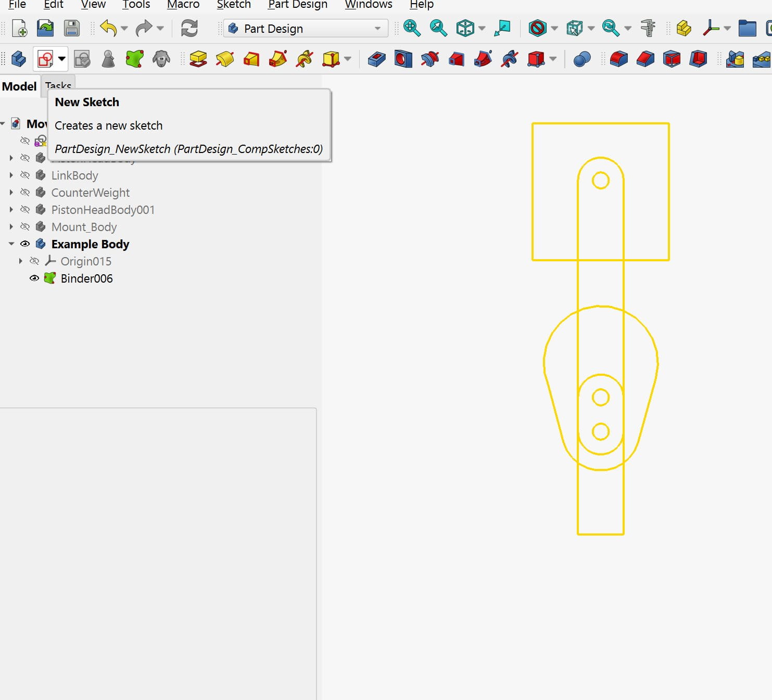
Task: Open the redo history dropdown arrow
Action: [x=160, y=29]
